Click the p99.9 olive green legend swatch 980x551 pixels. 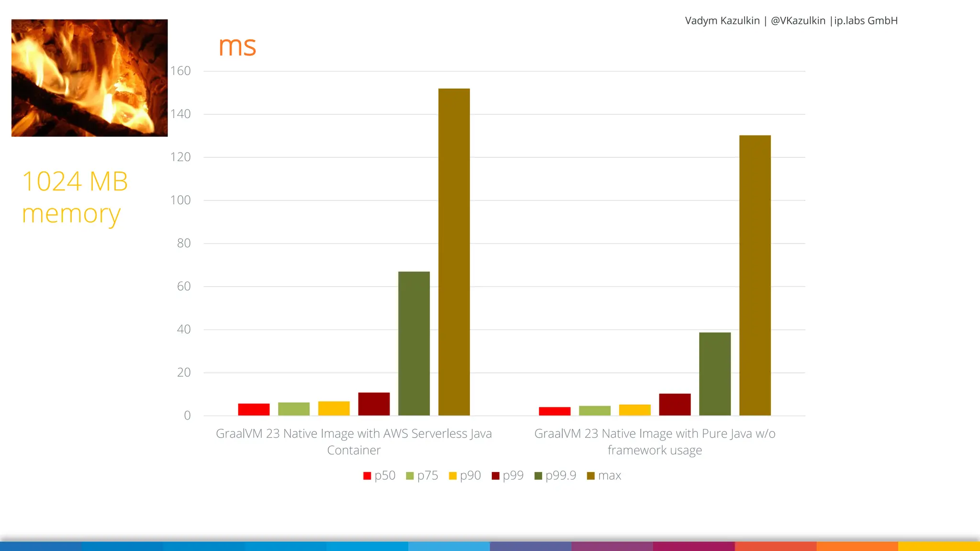538,476
